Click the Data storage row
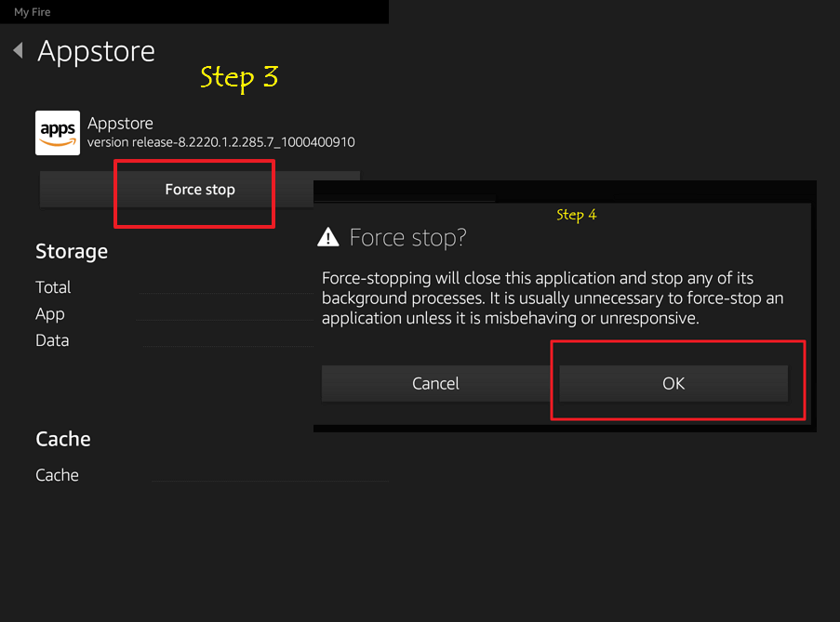 pyautogui.click(x=174, y=340)
